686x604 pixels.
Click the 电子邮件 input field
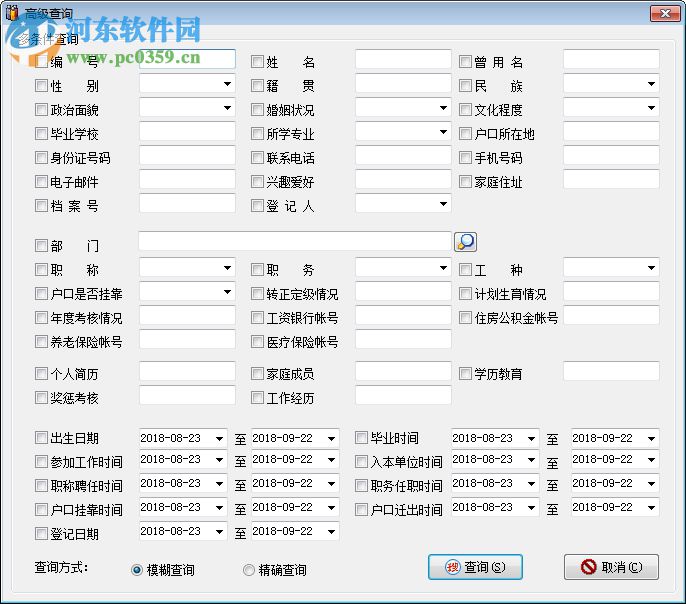(187, 179)
